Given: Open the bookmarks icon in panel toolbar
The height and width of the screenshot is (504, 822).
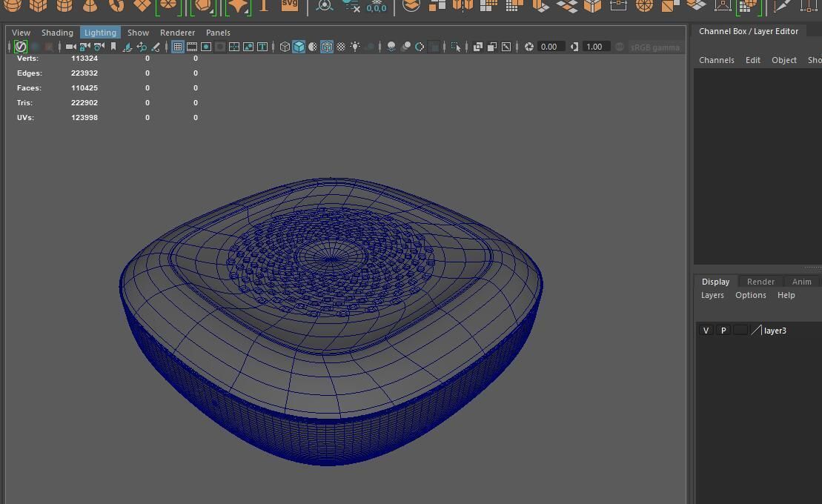Looking at the screenshot, I should [113, 47].
